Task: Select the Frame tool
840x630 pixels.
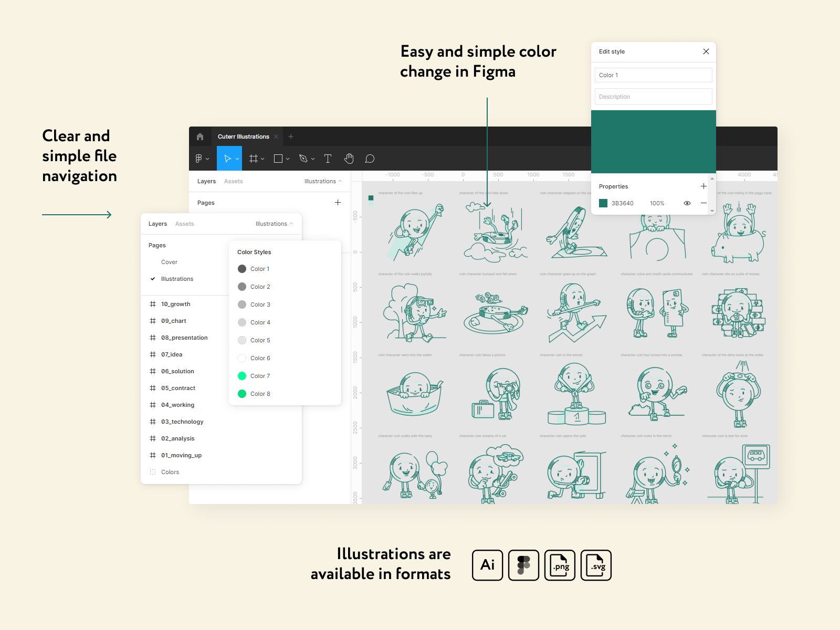Action: pos(253,159)
